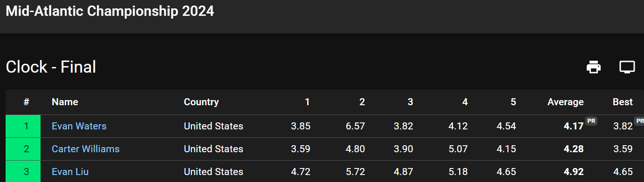Click the rank # column header

[x=27, y=102]
